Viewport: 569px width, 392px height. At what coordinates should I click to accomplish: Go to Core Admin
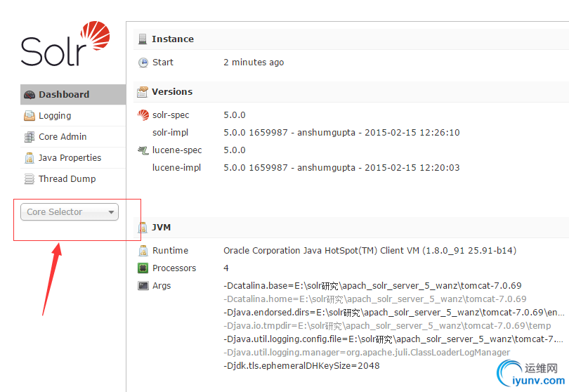click(x=73, y=137)
